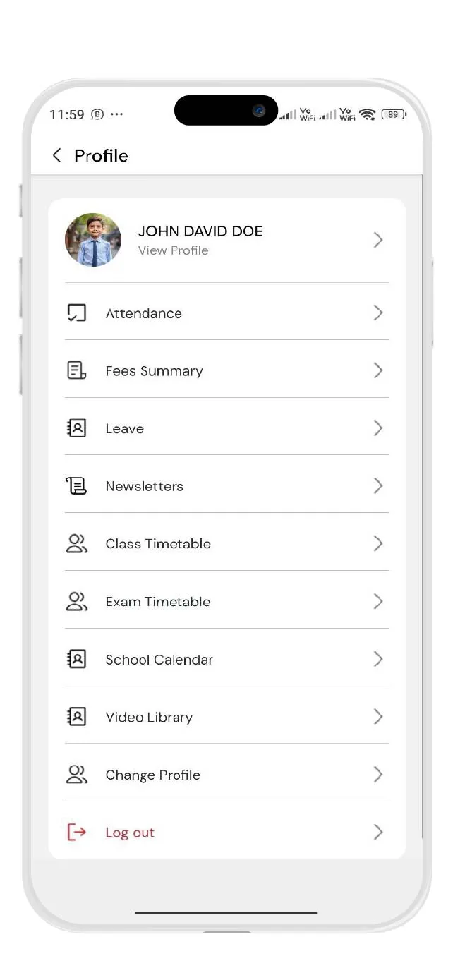Image resolution: width=453 pixels, height=980 pixels.
Task: Tap the Exam Timetable people icon
Action: tap(76, 601)
